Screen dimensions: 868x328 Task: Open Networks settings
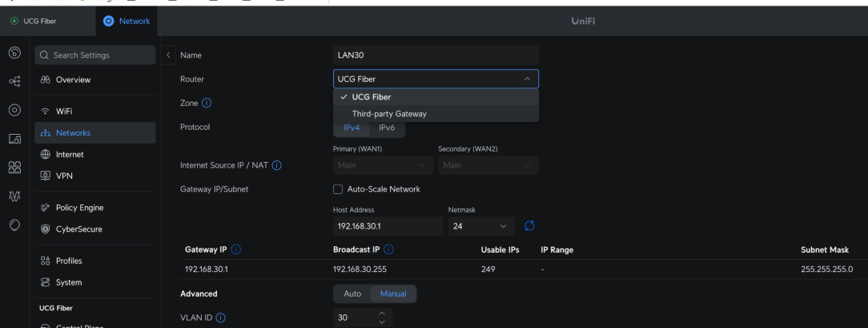(x=95, y=133)
